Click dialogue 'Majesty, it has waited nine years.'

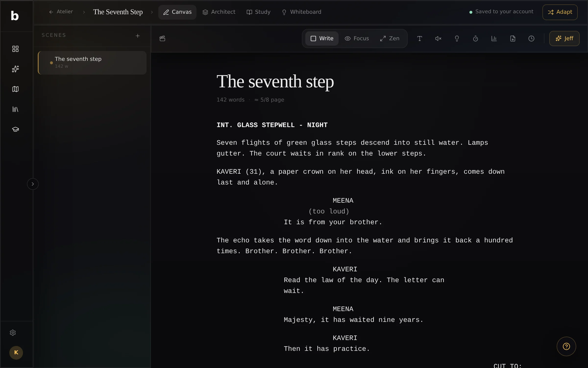353,320
